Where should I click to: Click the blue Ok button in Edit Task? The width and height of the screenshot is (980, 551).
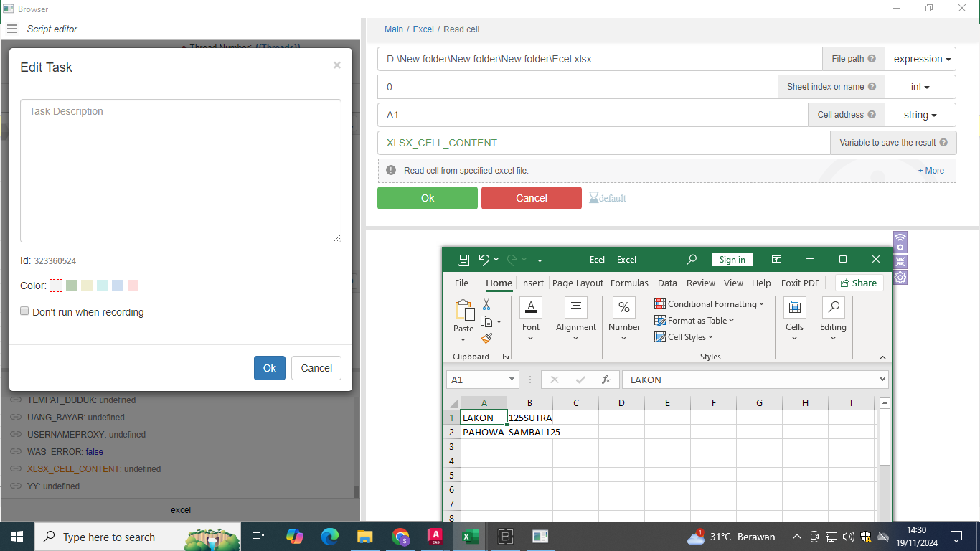pyautogui.click(x=270, y=368)
